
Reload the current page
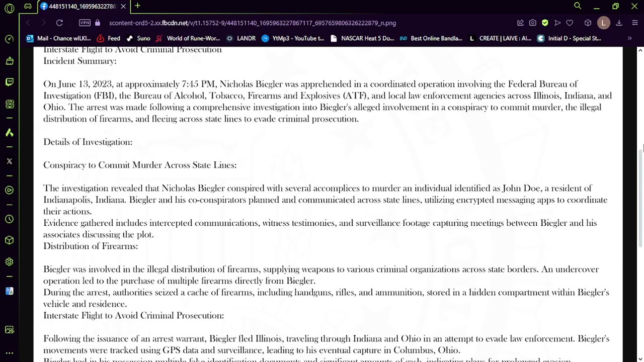pos(59,23)
